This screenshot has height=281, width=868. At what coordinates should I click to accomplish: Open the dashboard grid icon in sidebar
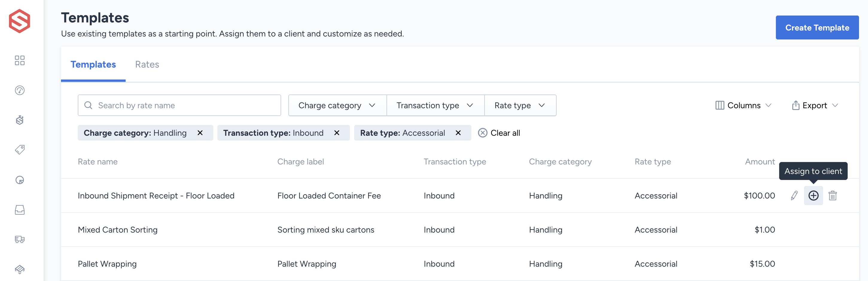coord(19,60)
